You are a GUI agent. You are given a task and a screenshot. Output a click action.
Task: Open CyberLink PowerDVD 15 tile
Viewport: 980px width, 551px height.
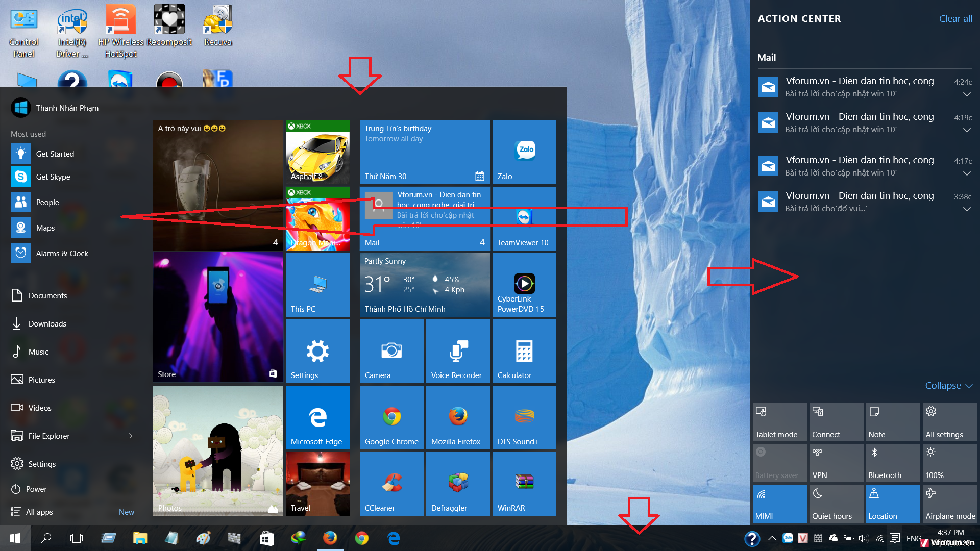[x=524, y=285]
